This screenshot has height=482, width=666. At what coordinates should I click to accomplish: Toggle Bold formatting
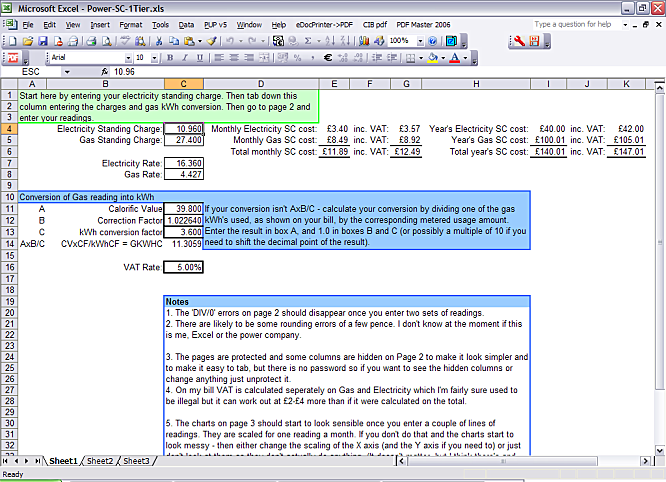coord(170,57)
